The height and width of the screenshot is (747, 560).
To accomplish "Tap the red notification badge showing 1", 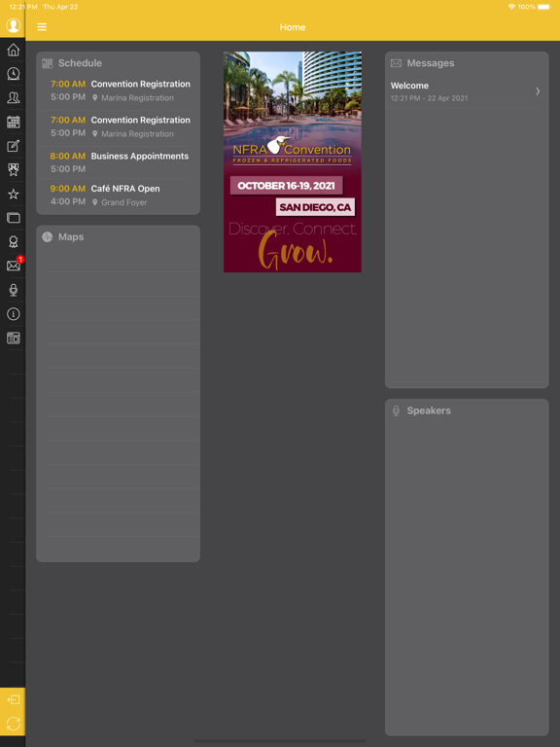I will point(20,259).
